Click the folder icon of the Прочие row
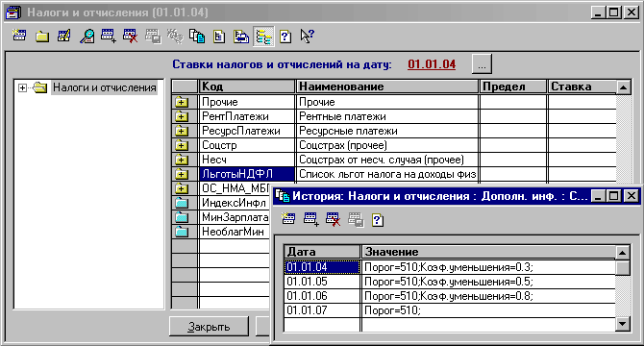 tap(181, 102)
